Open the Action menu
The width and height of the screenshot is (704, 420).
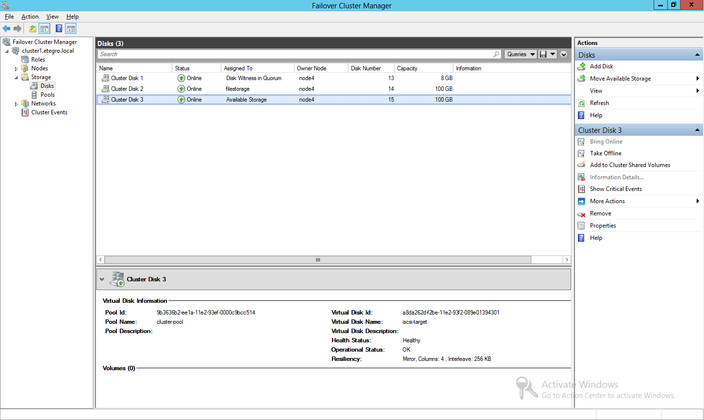pos(30,17)
